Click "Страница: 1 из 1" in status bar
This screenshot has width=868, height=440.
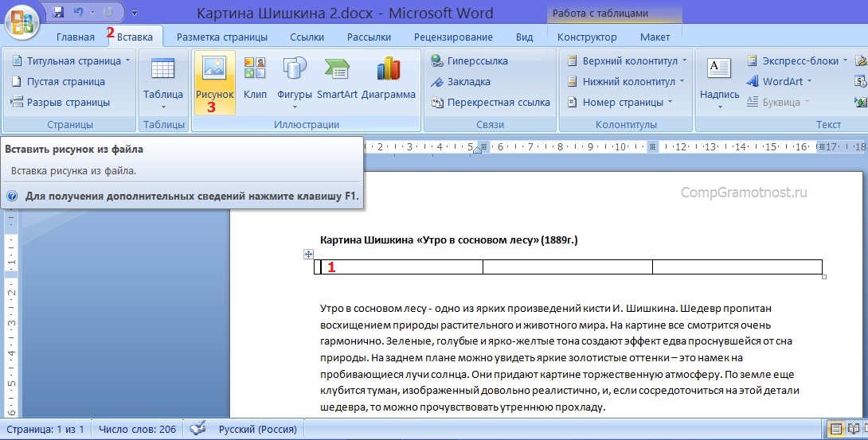click(x=45, y=429)
